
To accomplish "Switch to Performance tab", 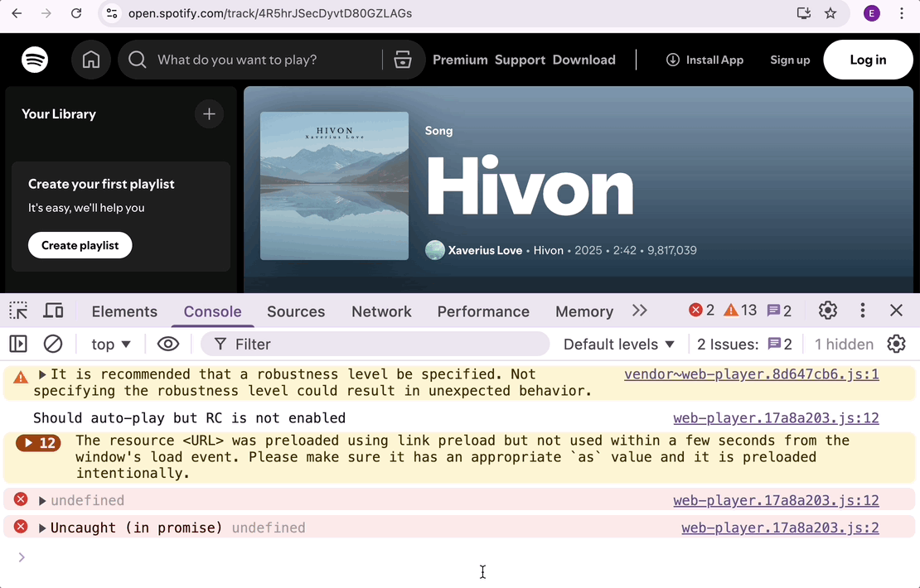I will pyautogui.click(x=483, y=311).
